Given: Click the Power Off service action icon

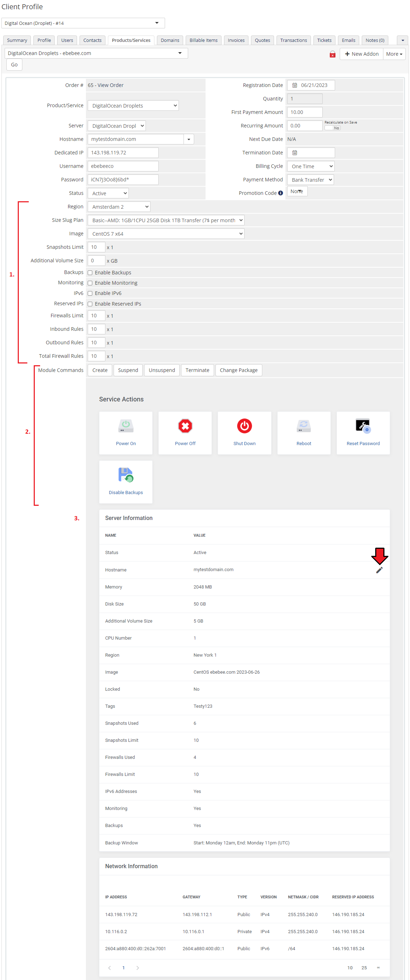Looking at the screenshot, I should click(185, 426).
